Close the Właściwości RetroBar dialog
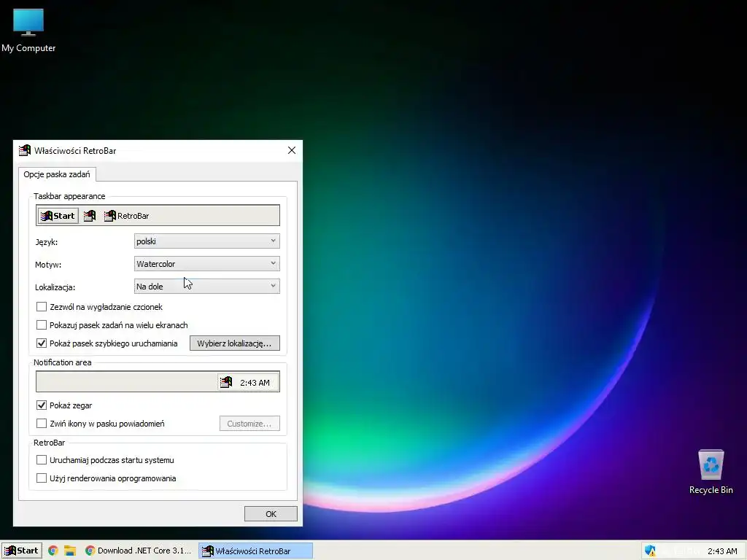Viewport: 747px width, 560px height. [x=292, y=150]
